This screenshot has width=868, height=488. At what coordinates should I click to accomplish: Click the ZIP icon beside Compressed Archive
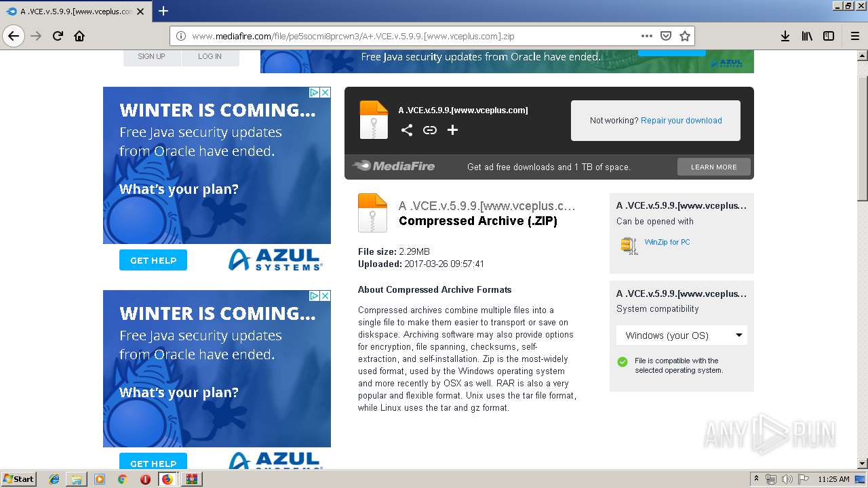tap(372, 213)
